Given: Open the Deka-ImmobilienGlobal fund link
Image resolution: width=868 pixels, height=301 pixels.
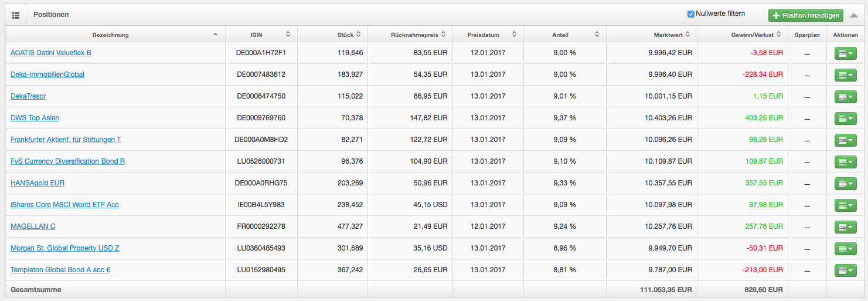Looking at the screenshot, I should (x=47, y=75).
